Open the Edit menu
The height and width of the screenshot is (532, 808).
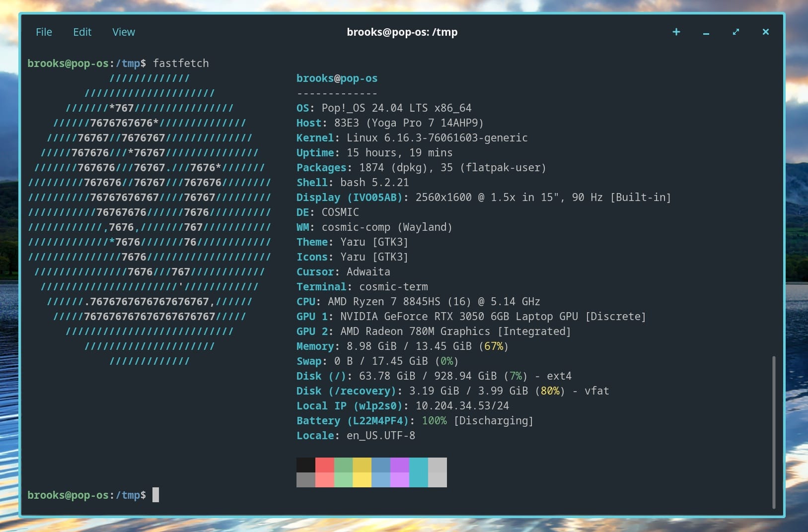(x=82, y=32)
